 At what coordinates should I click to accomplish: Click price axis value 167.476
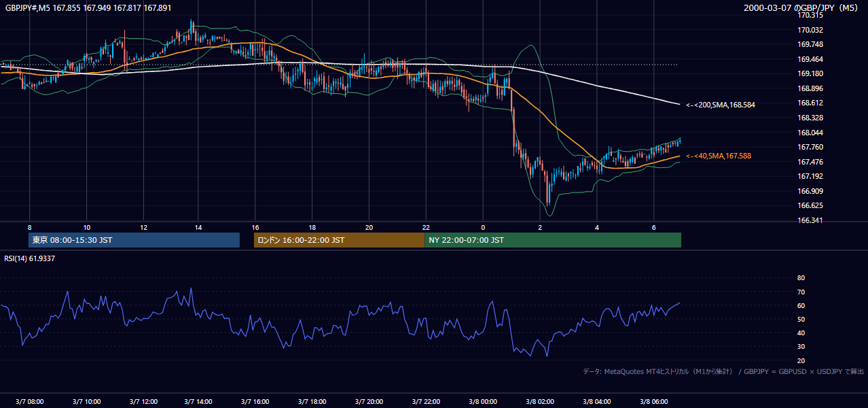pos(811,162)
